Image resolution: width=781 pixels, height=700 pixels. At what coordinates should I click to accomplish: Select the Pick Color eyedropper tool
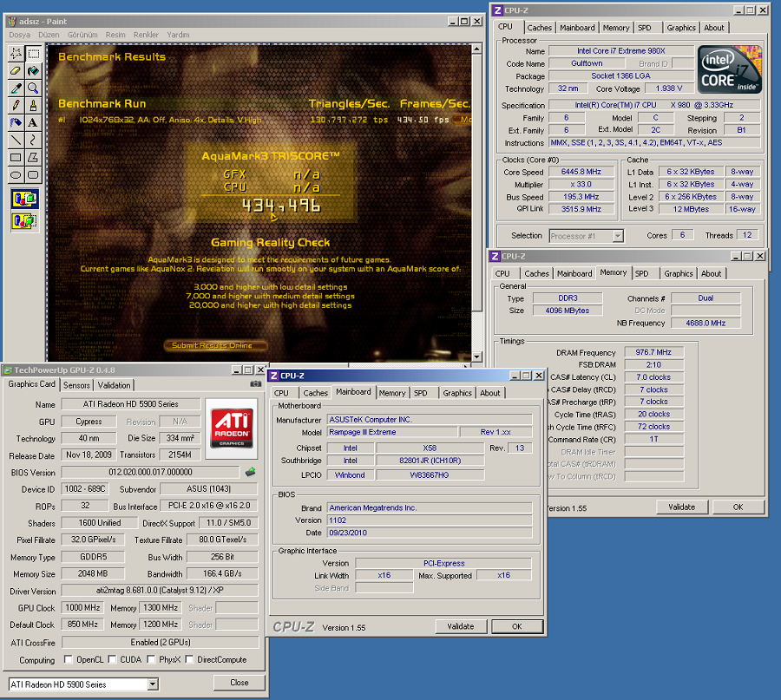coord(16,88)
